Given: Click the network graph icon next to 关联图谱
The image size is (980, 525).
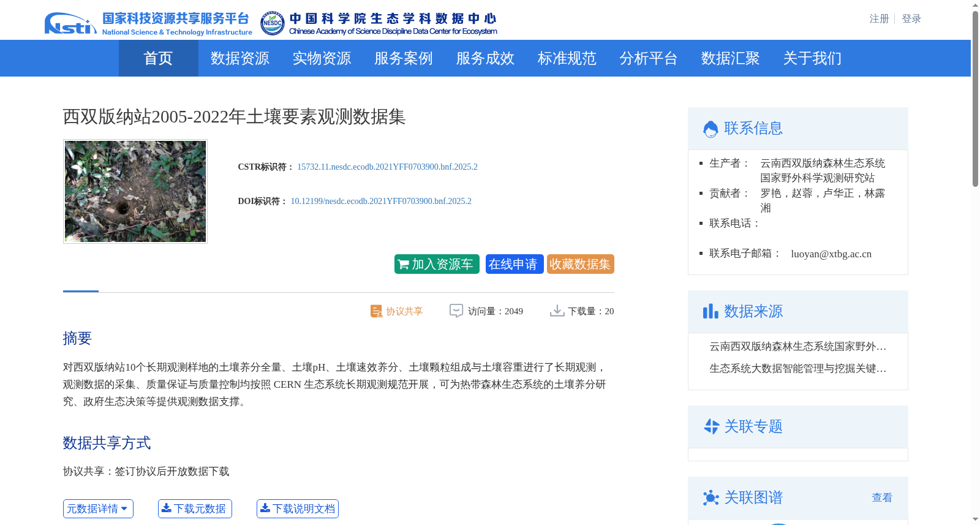Looking at the screenshot, I should 710,497.
